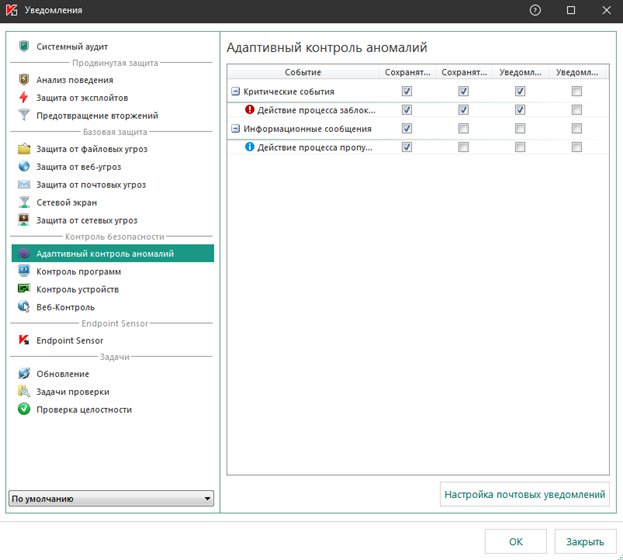Click the purple swirl icon of Адаптивный контроль аномалий
This screenshot has width=623, height=560.
[24, 253]
